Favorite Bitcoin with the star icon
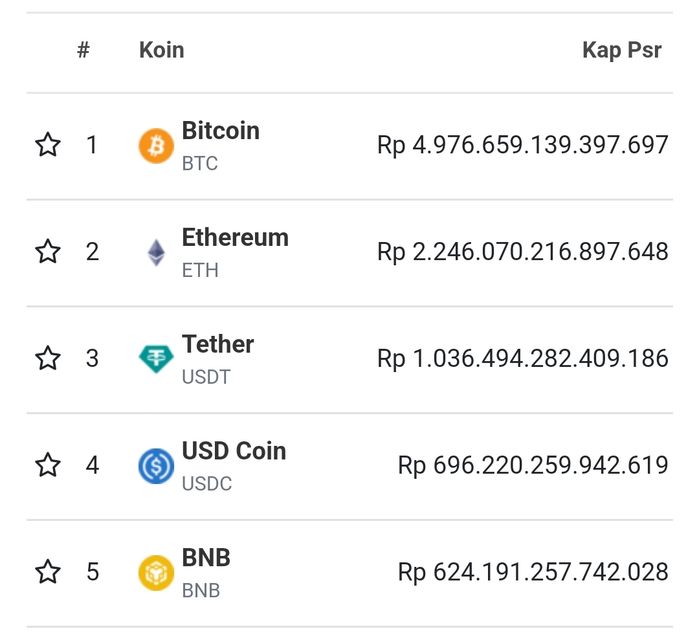 pos(48,146)
